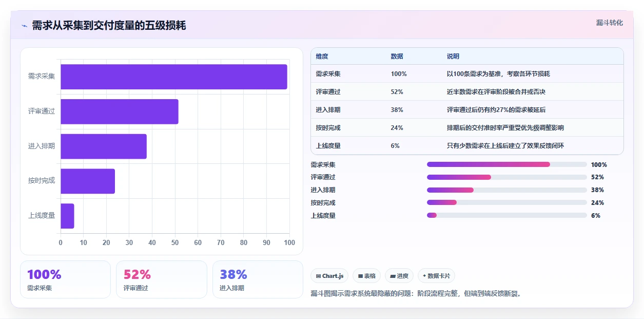Click the 数据卡片 chip sparkle icon
The height and width of the screenshot is (319, 644).
point(424,276)
